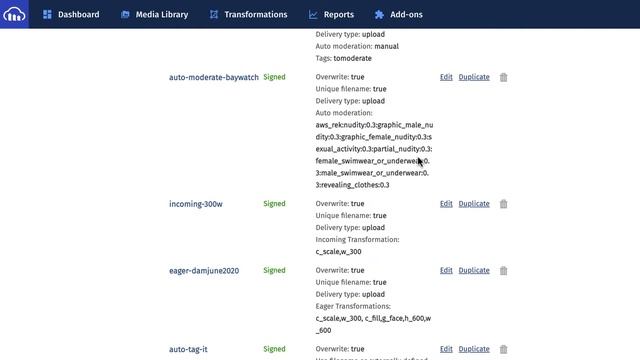Duplicate the incoming-300w preset
The image size is (640, 360).
point(474,204)
